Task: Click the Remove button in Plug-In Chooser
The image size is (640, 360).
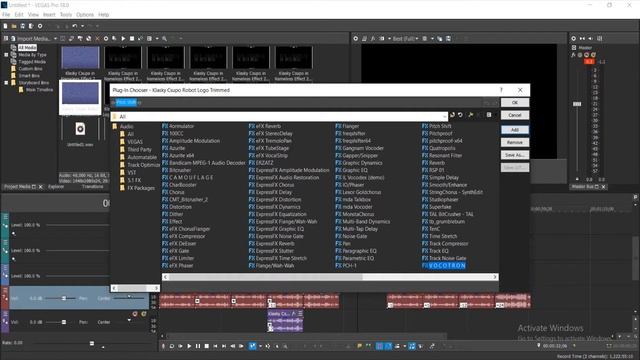Action: [x=515, y=142]
